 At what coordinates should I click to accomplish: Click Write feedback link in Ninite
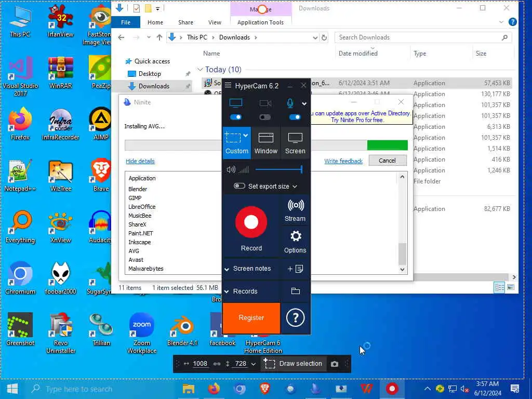coord(343,161)
